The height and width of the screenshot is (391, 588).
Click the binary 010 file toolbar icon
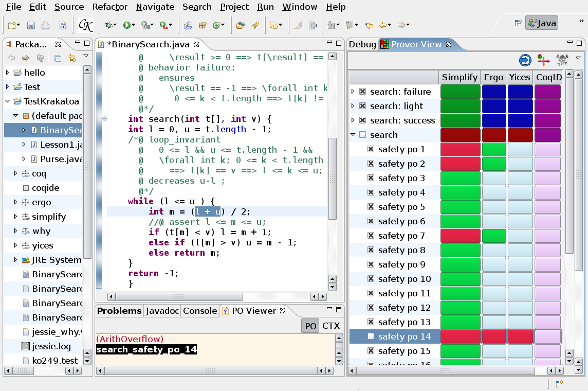(63, 25)
